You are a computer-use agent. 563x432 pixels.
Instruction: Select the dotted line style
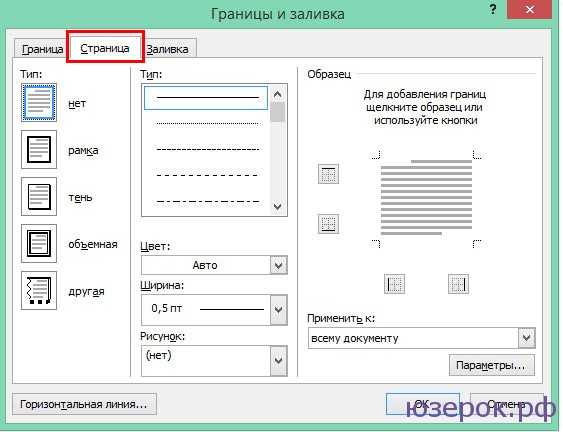tap(207, 124)
